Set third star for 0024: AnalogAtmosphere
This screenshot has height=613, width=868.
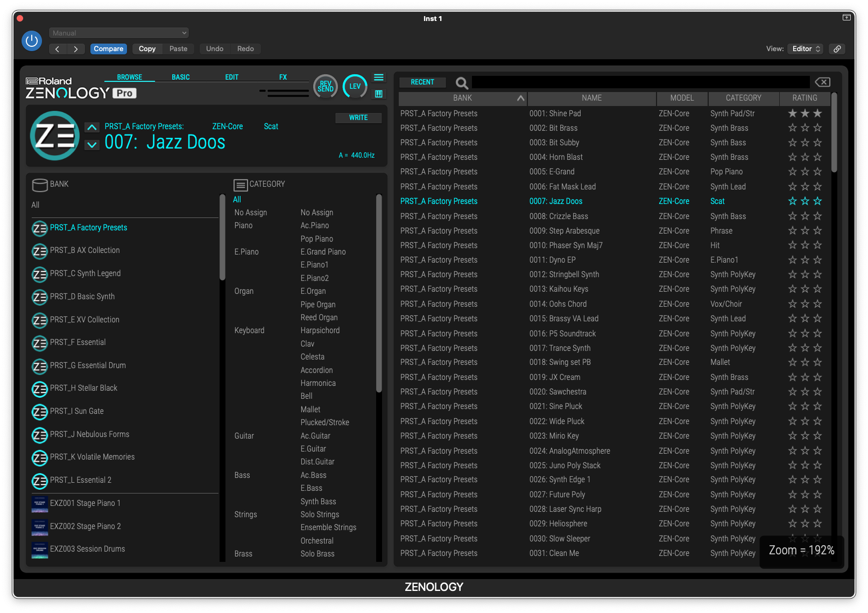pos(817,451)
